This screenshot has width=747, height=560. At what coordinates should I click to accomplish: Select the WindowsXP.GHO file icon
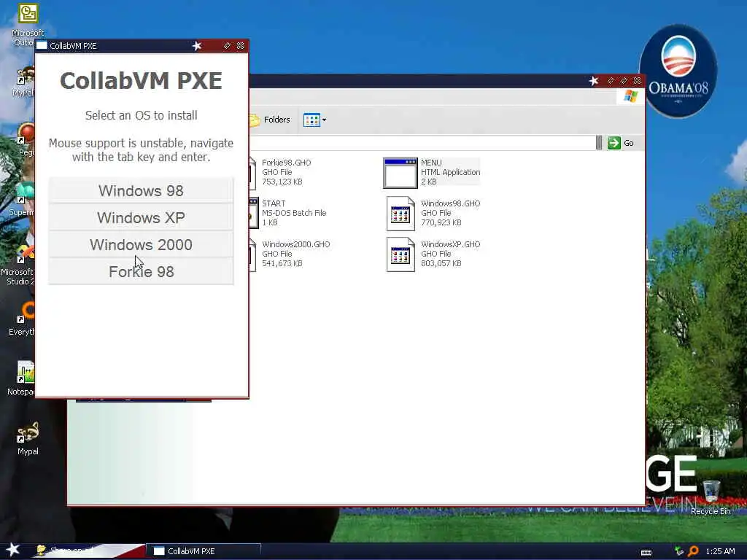coord(400,254)
